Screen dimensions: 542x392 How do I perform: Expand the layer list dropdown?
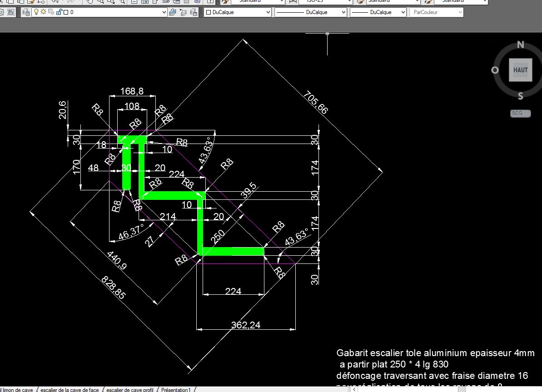[164, 12]
